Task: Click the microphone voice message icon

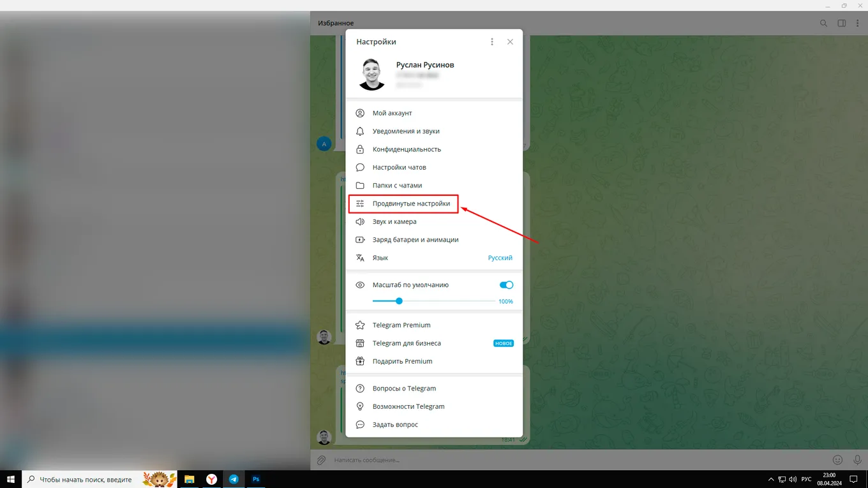Action: 857,460
